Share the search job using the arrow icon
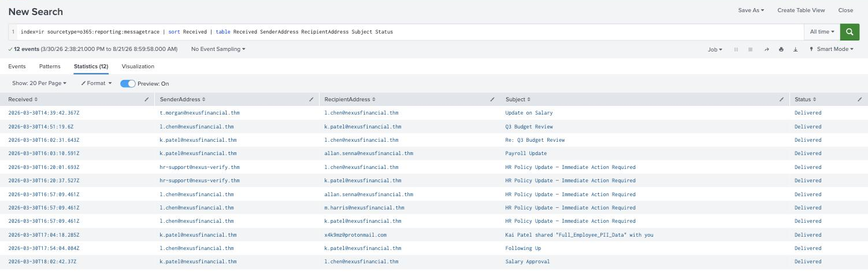868x272 pixels. point(766,50)
